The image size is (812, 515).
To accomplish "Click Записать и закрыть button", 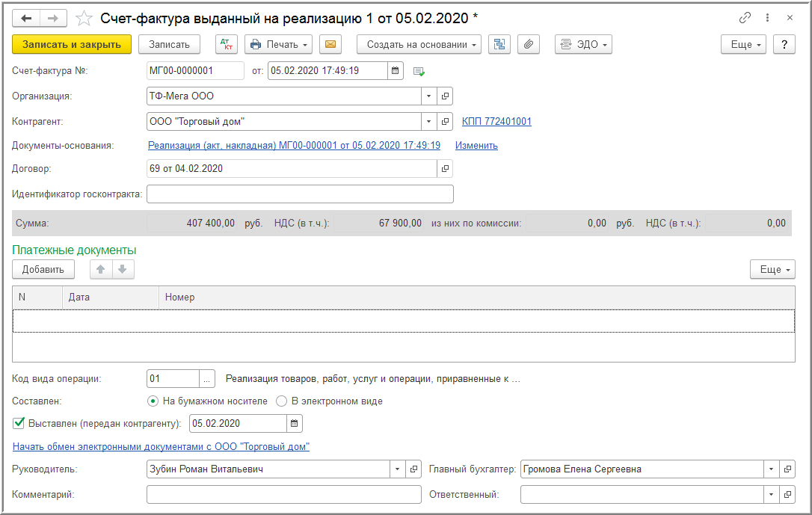I will coord(72,45).
